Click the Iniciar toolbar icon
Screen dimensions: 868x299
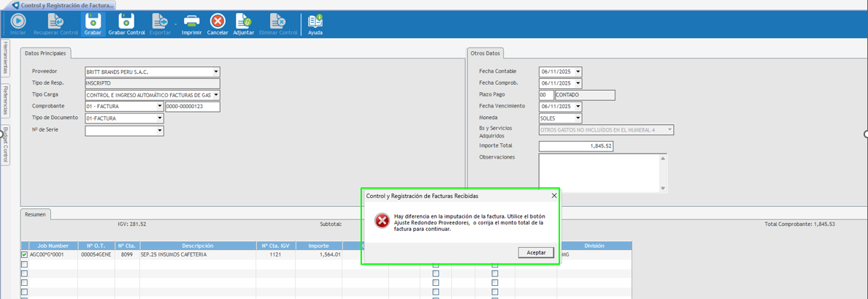coord(18,23)
